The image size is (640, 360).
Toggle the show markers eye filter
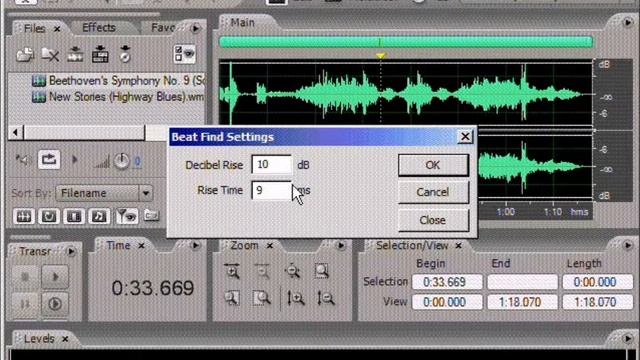[x=127, y=216]
